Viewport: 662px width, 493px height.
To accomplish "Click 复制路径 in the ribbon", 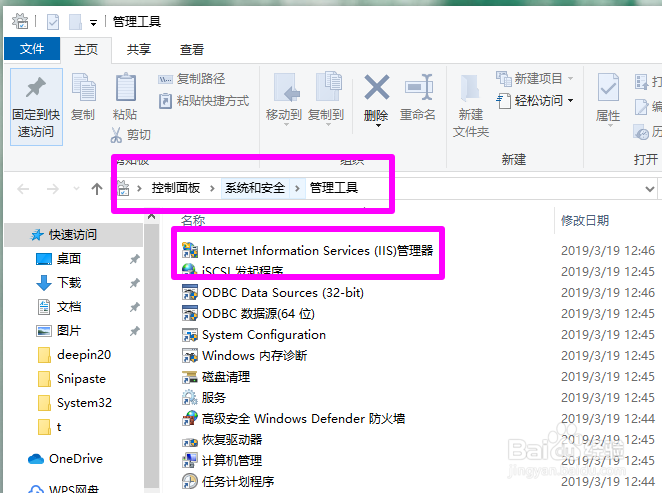I will coord(192,79).
